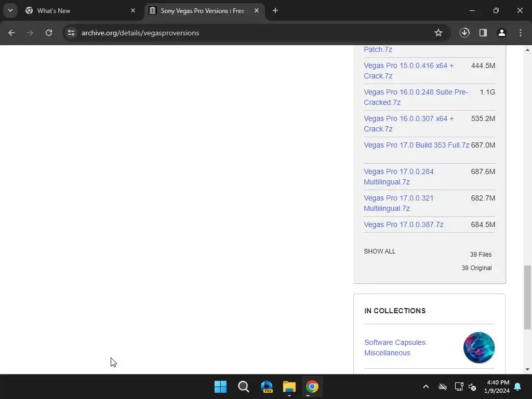Open Vegas Pro 17.0.0.387.7z link
This screenshot has width=532, height=399.
pyautogui.click(x=403, y=224)
